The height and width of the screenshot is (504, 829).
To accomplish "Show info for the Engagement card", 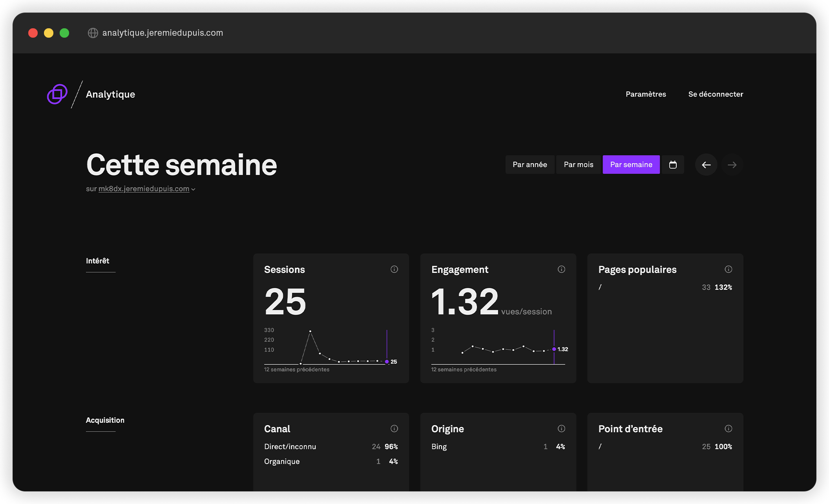I will (561, 269).
